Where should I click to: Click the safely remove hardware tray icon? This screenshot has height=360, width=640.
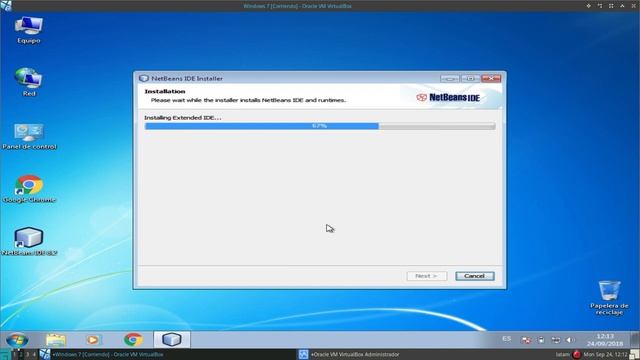click(x=541, y=340)
